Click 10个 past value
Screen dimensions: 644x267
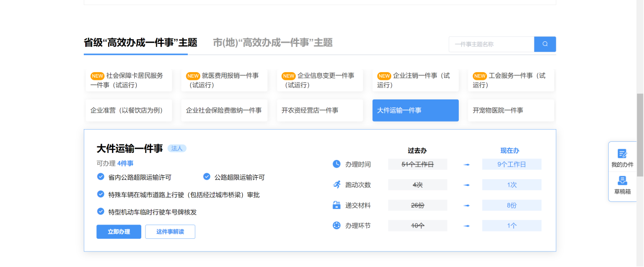pyautogui.click(x=417, y=226)
